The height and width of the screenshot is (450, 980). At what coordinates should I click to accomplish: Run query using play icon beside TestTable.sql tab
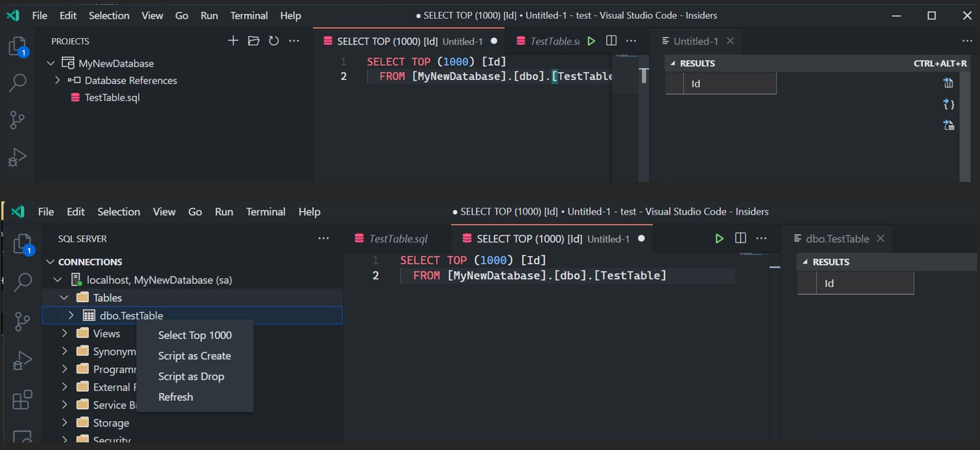pos(591,41)
